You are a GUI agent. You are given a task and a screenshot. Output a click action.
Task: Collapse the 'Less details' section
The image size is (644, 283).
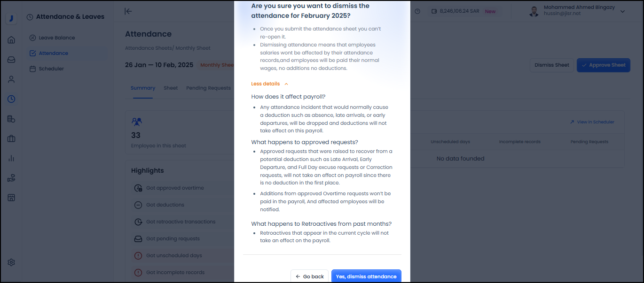point(269,84)
